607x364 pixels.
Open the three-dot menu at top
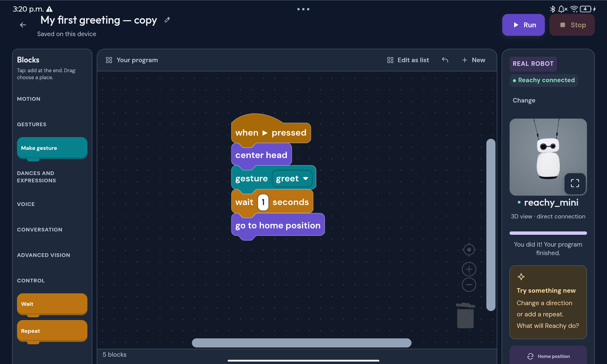pyautogui.click(x=303, y=9)
